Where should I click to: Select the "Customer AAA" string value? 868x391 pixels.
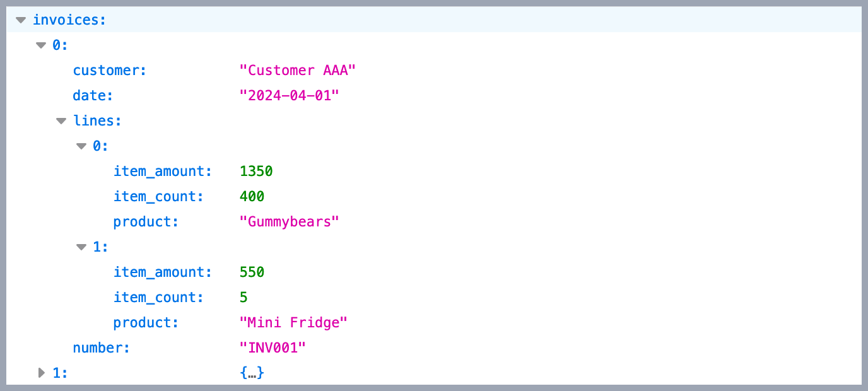(x=298, y=71)
